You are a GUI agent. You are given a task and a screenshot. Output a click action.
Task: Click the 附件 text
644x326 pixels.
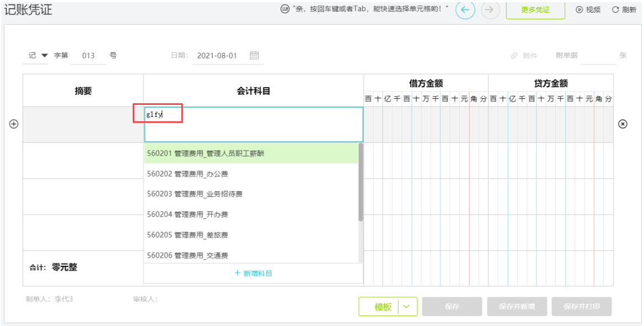point(530,56)
